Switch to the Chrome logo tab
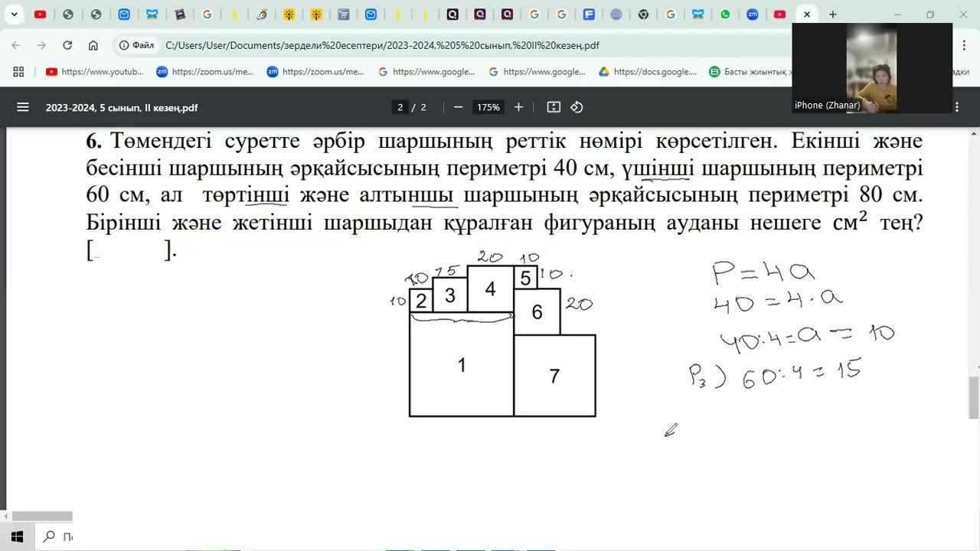The image size is (980, 551). 643,14
